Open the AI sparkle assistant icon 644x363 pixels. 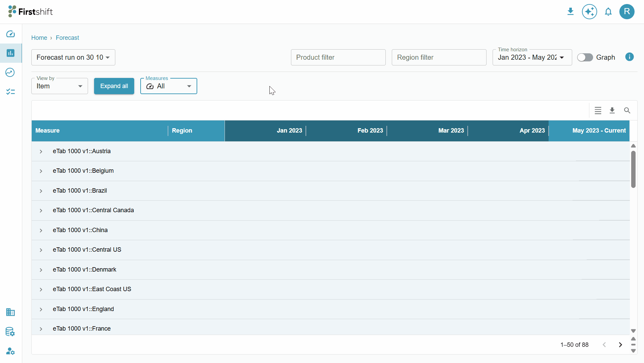(589, 12)
